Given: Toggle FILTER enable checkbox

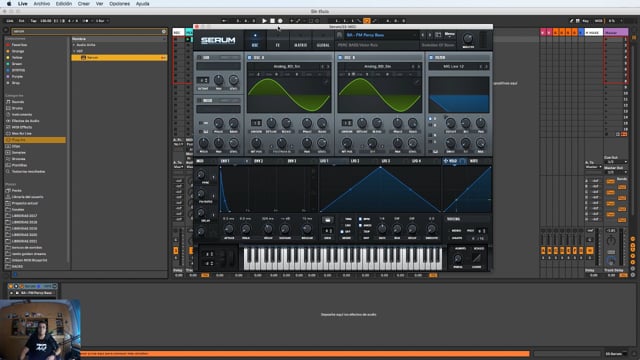Looking at the screenshot, I should [431, 58].
